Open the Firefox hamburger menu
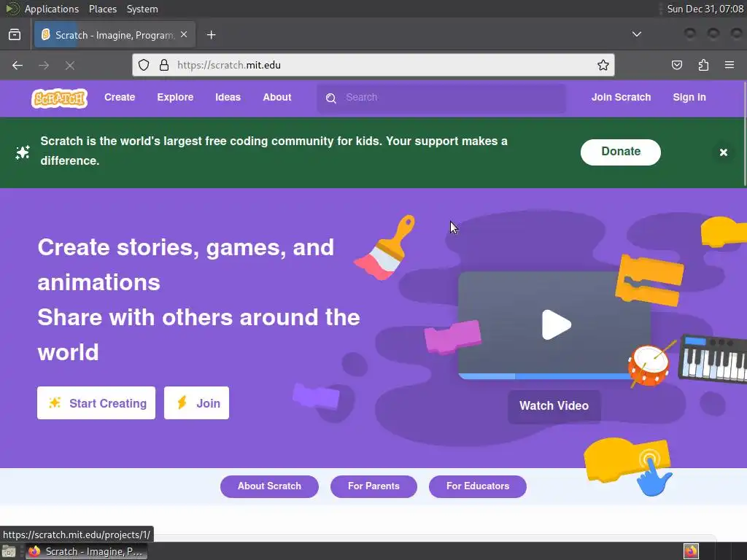 click(x=729, y=65)
